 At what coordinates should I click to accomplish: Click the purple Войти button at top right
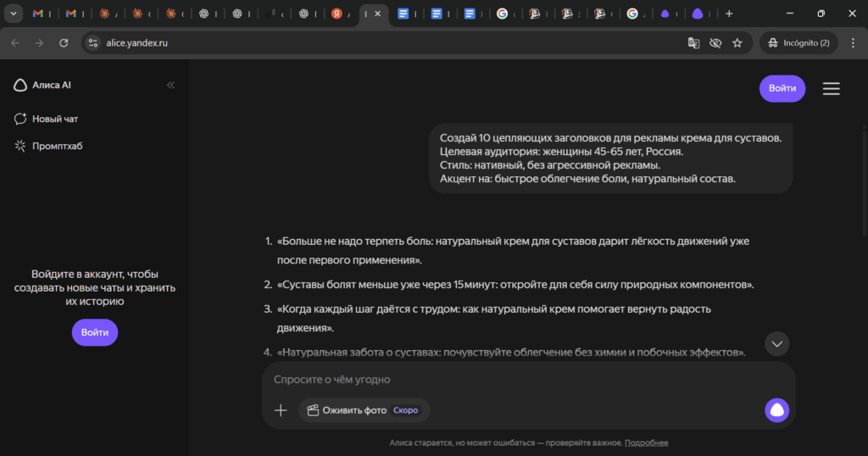pyautogui.click(x=782, y=88)
